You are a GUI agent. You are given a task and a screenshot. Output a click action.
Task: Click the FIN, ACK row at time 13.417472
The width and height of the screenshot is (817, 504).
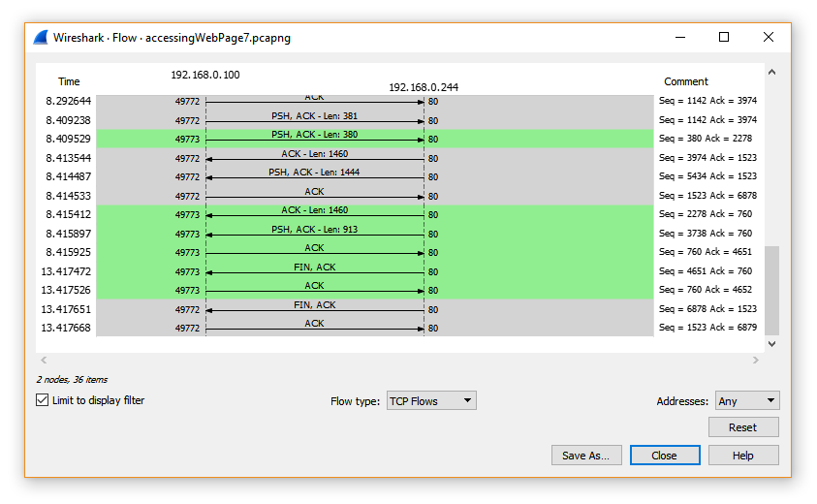(314, 270)
